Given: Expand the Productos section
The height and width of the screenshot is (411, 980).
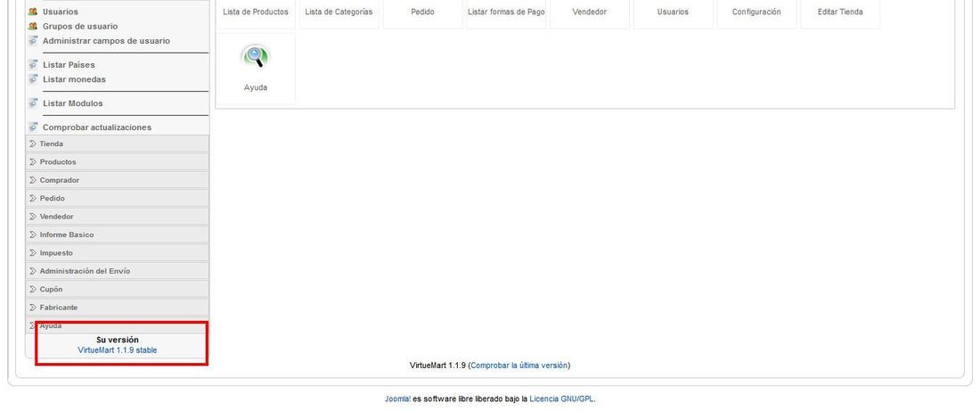Looking at the screenshot, I should pos(117,161).
